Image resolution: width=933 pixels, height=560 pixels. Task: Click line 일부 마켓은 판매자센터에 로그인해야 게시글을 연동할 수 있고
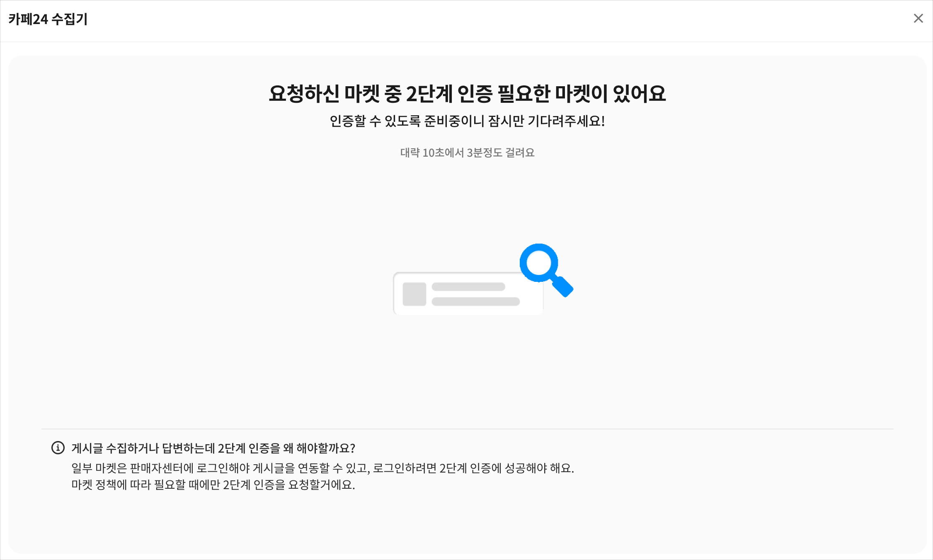[221, 468]
